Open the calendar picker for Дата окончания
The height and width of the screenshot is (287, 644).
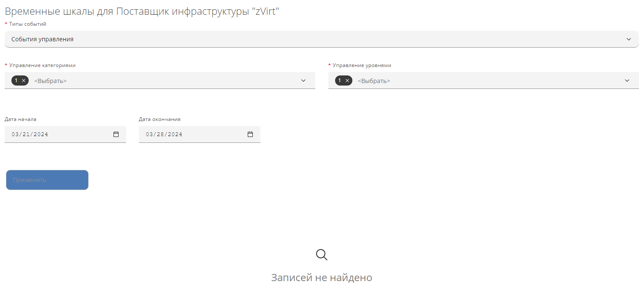(250, 134)
